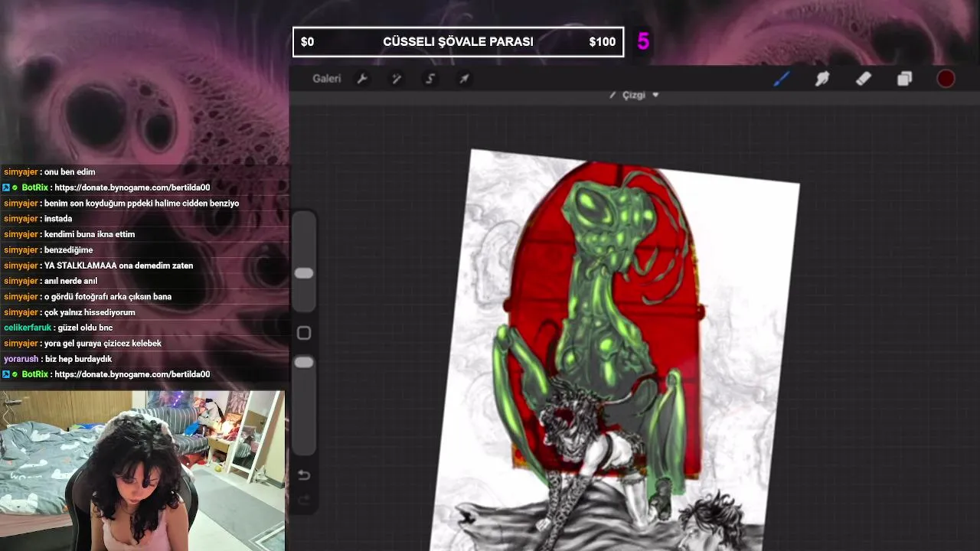Click chat message 'onu ben edim'
The height and width of the screenshot is (551, 980).
(70, 172)
